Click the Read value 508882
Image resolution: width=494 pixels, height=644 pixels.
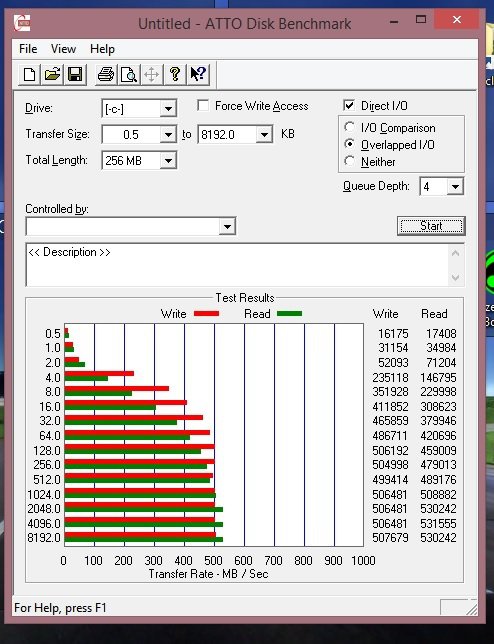point(438,494)
